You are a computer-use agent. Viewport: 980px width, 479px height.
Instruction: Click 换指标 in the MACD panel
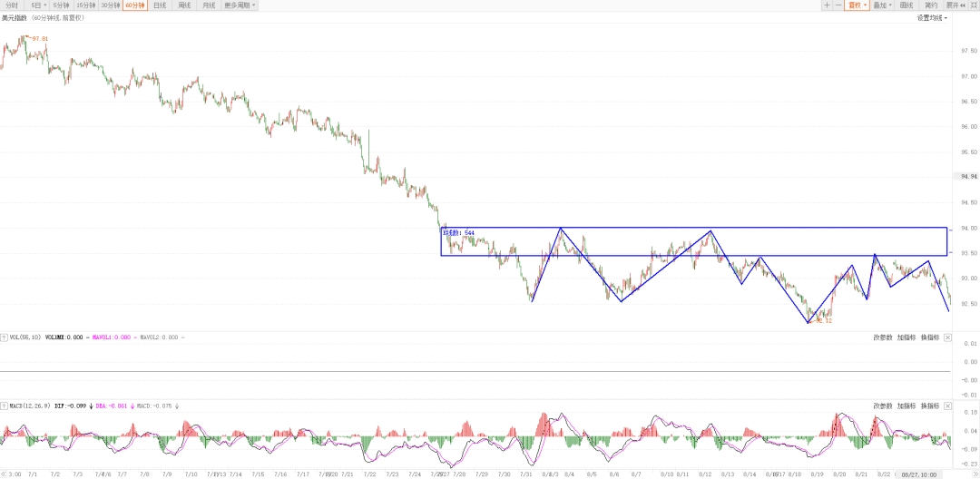coord(930,406)
